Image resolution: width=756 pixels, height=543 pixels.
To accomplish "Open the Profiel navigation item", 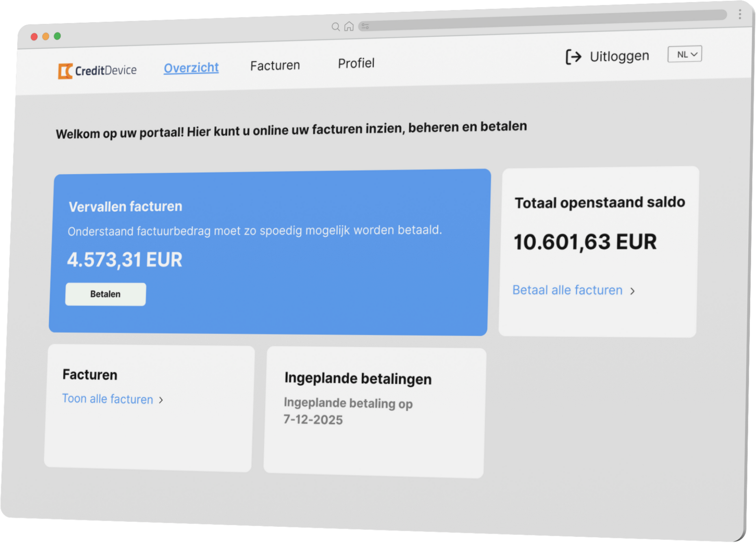I will pyautogui.click(x=356, y=63).
